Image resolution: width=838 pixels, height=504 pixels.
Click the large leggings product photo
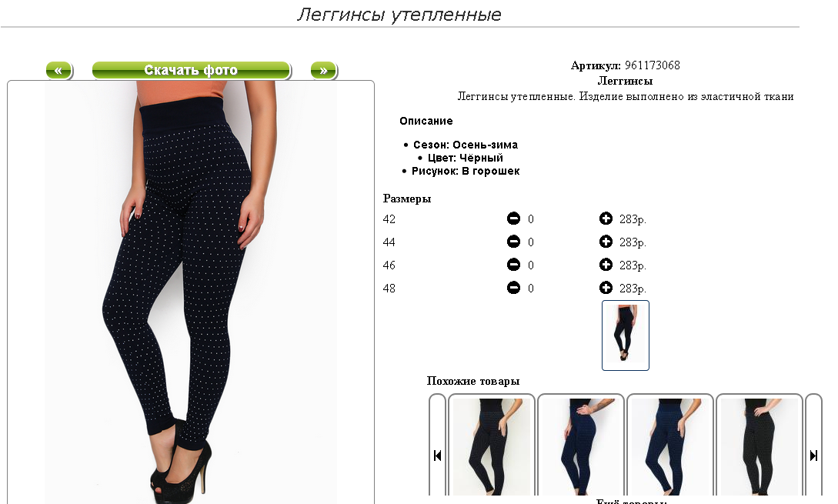[191, 292]
